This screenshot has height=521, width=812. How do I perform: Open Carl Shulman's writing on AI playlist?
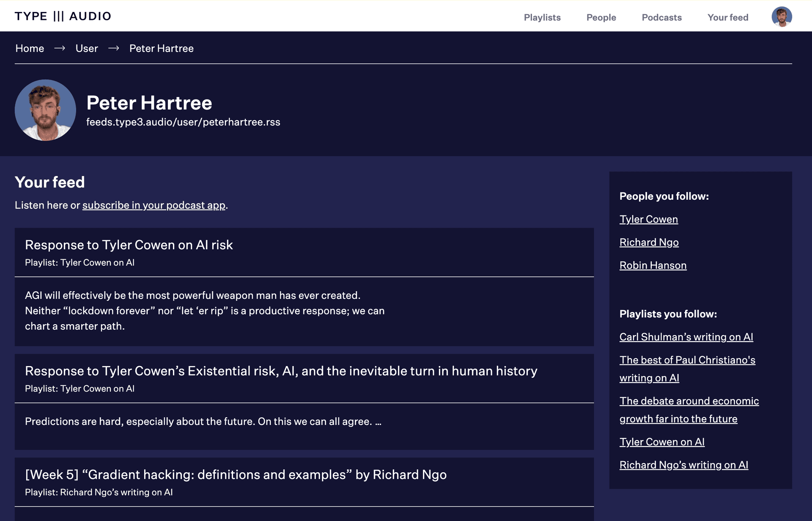686,337
